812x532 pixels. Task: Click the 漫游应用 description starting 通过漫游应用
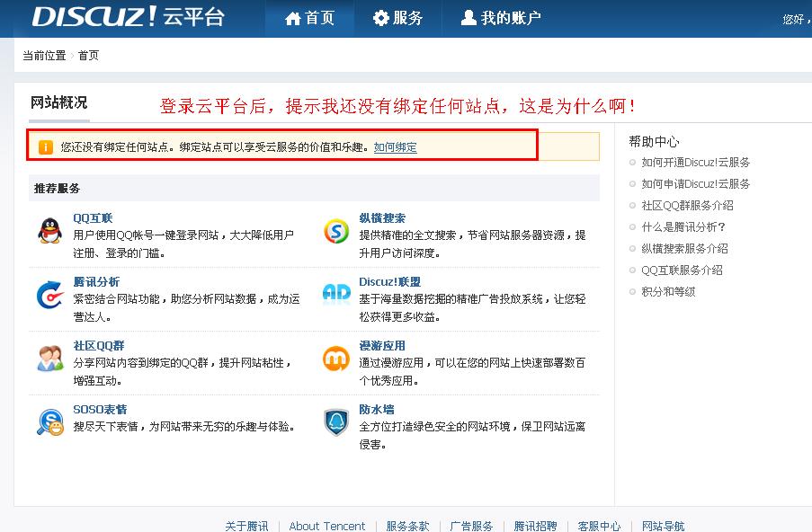[472, 371]
